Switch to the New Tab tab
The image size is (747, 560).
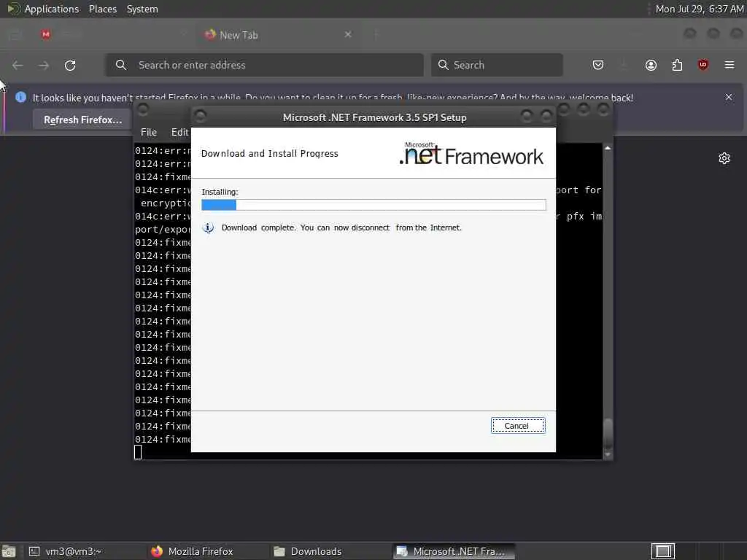coord(279,35)
